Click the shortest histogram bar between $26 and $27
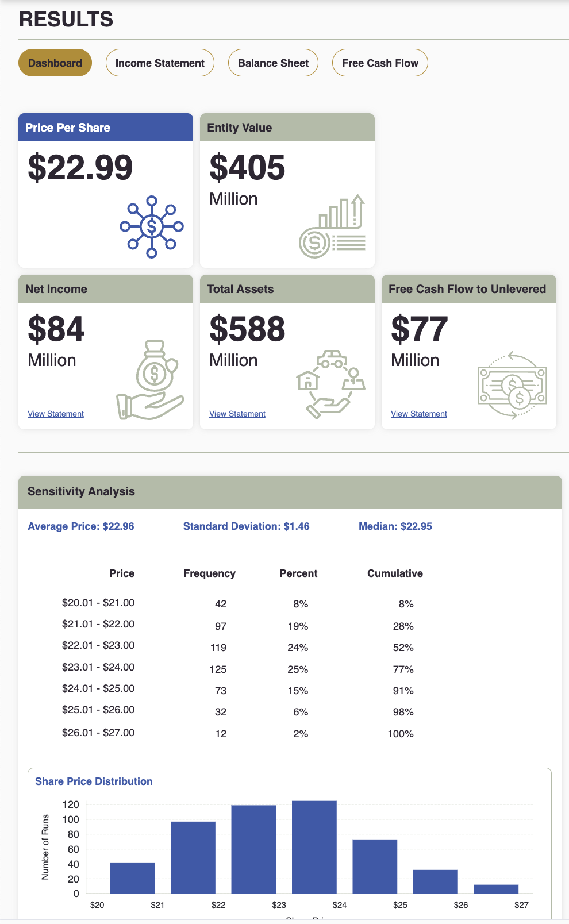 click(x=496, y=889)
